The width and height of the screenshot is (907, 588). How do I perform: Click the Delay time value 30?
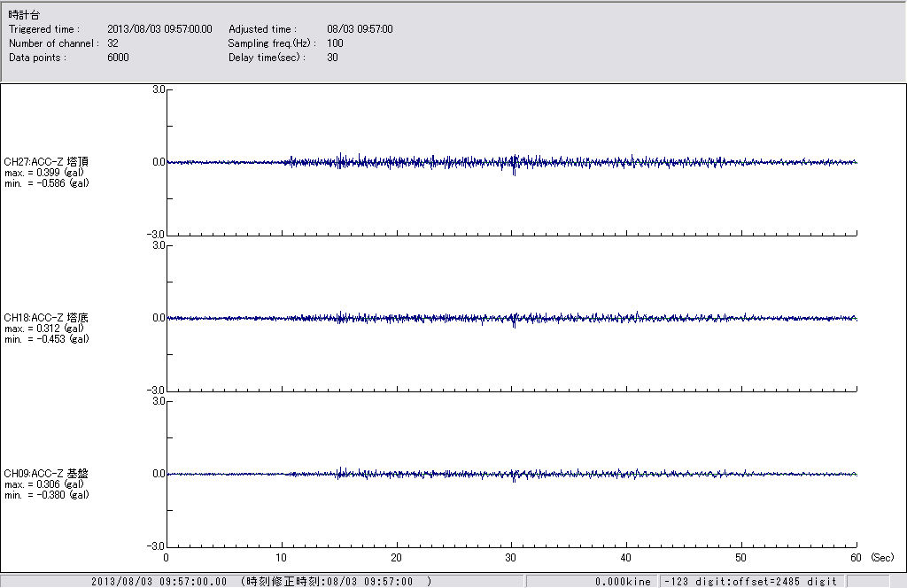[332, 58]
